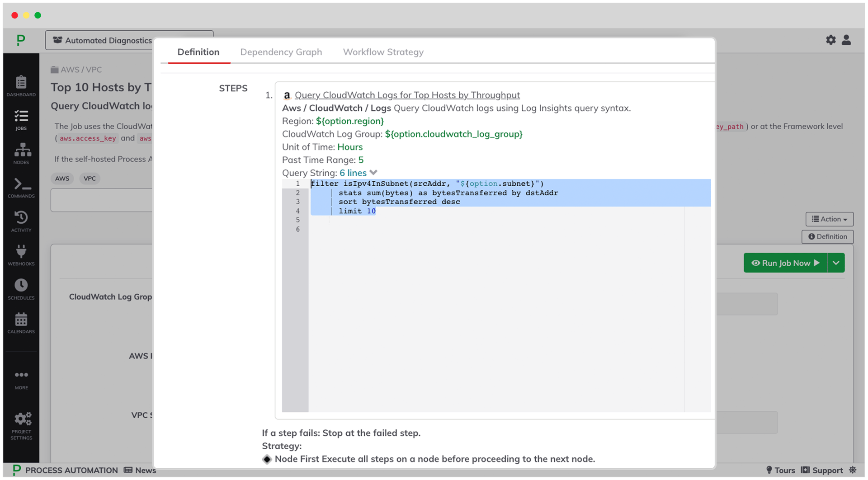The width and height of the screenshot is (868, 480).
Task: Open Query CloudWatch Logs step link
Action: [x=407, y=95]
